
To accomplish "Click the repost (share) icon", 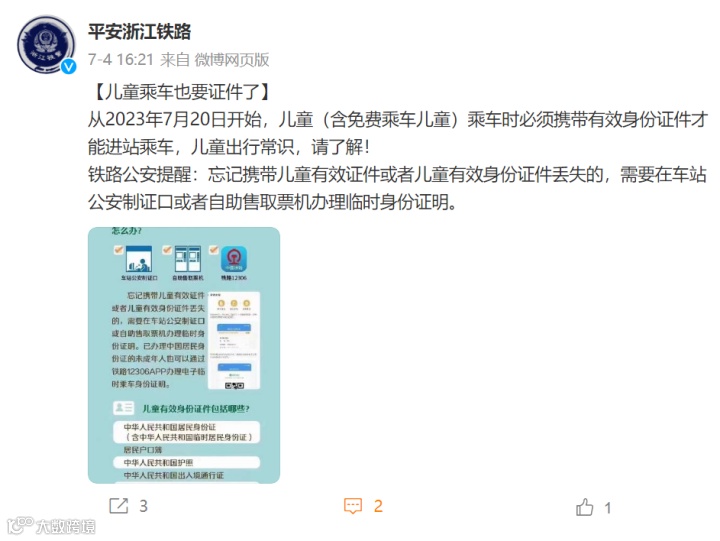I will tap(118, 506).
